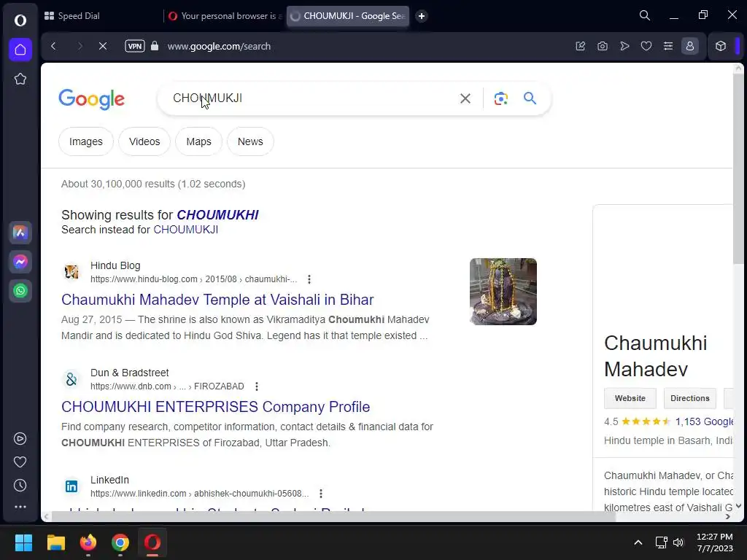Open extensions cube icon
This screenshot has width=747, height=560.
(721, 46)
